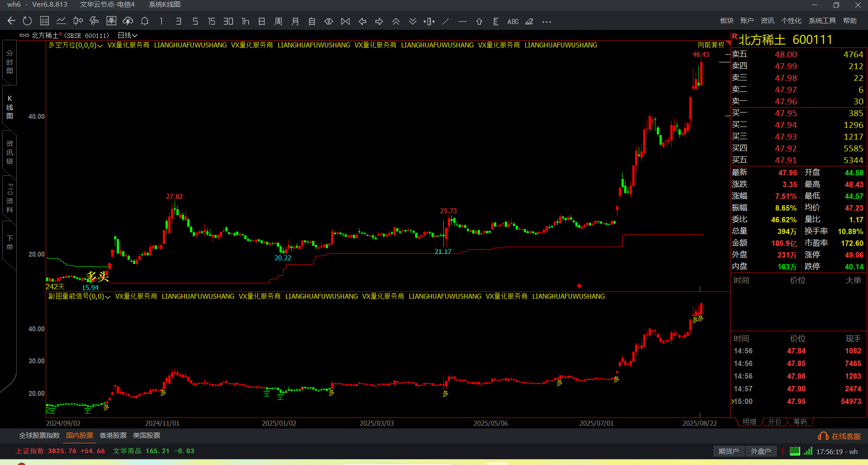This screenshot has height=465, width=868.
Task: Select the 3-minute period button
Action: (178, 21)
